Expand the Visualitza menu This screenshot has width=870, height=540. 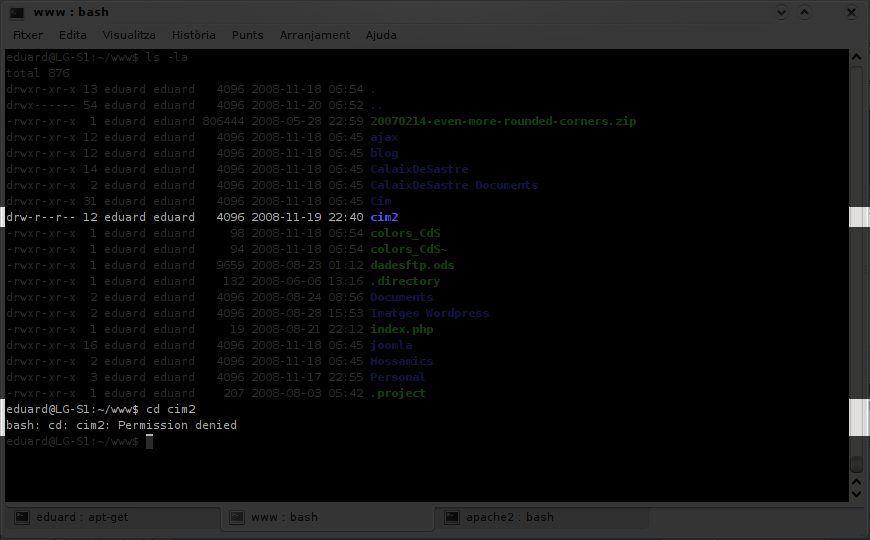point(129,35)
